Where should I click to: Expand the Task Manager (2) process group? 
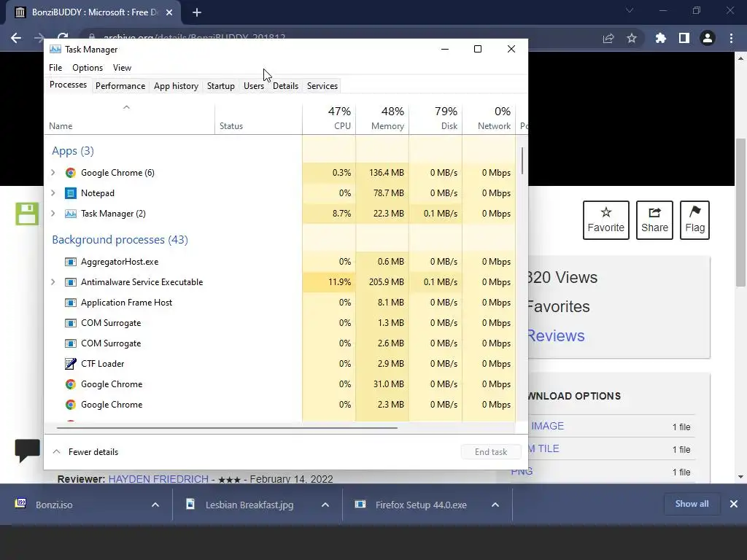53,214
